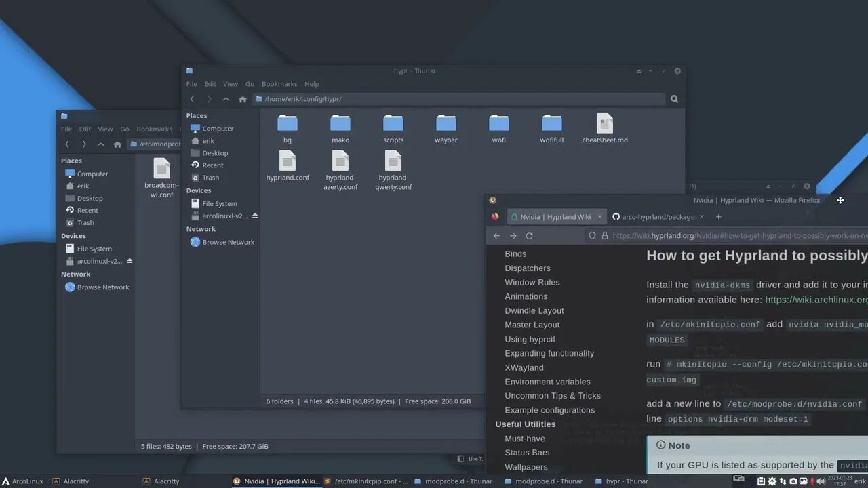Select the hyprland-azerty.conf file
Screen dimensions: 868x488
pos(340,171)
